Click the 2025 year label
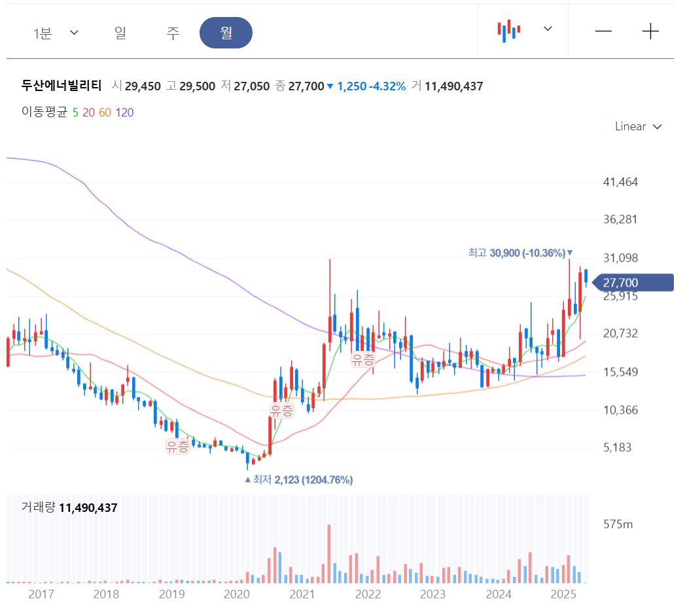 (x=563, y=594)
